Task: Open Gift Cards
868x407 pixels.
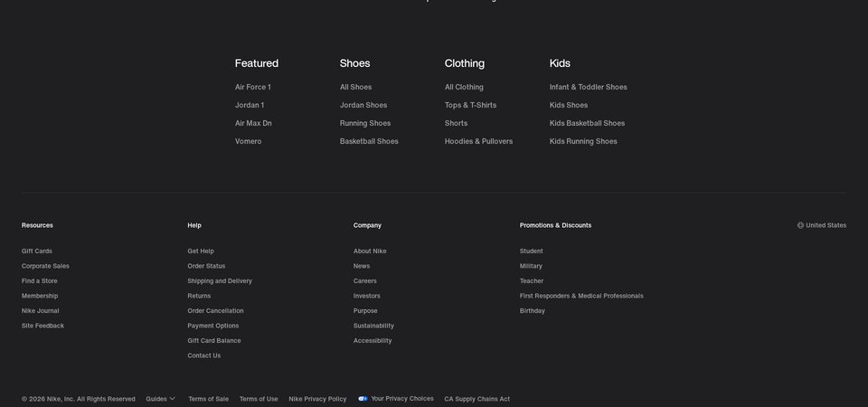Action: click(37, 251)
